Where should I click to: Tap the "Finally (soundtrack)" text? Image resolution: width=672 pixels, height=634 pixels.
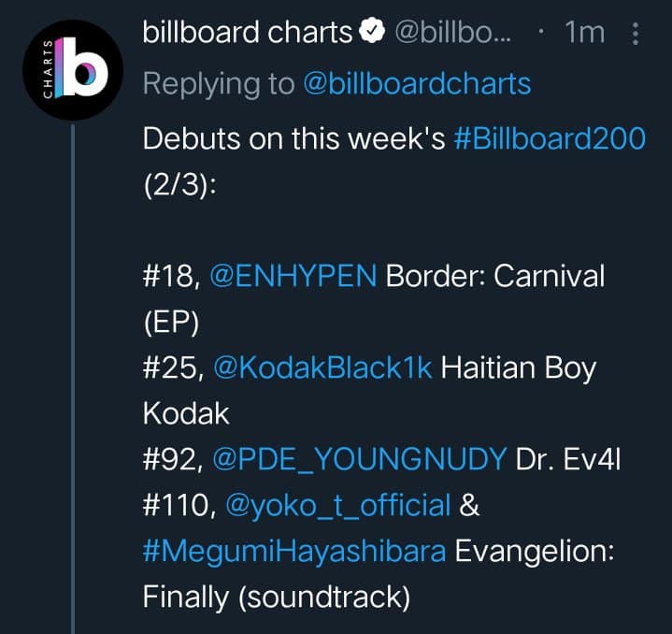point(277,597)
